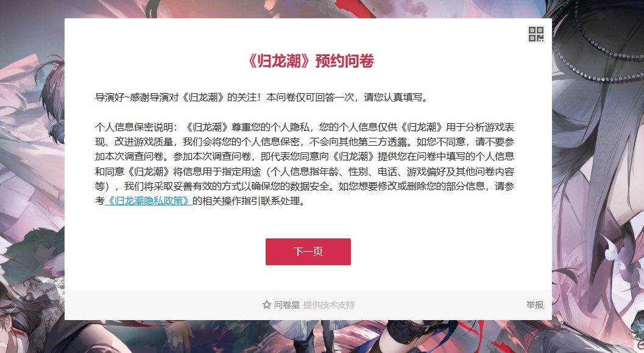This screenshot has height=353, width=644.
Task: Click the 问卷星 brand text in footer
Action: 287,305
